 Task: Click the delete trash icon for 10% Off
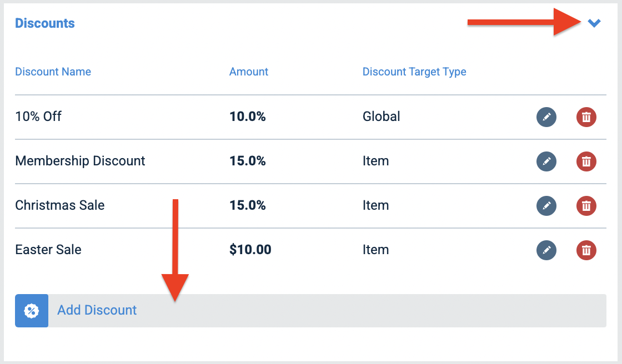point(586,117)
